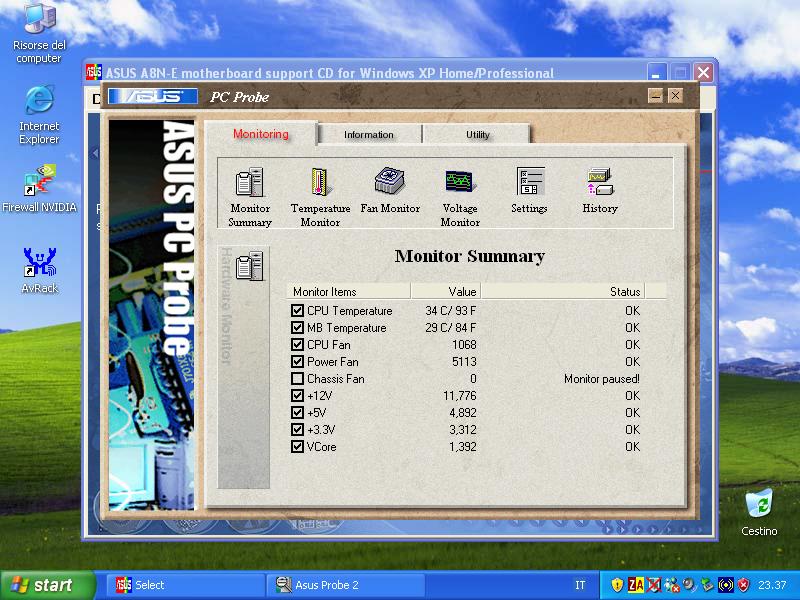Click the CPU temperature value 34 C/ 93 F

click(451, 311)
